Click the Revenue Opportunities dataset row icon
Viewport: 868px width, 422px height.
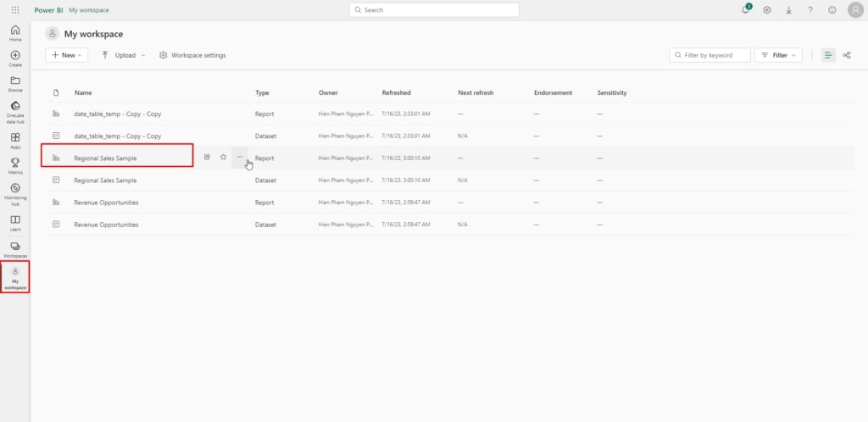56,224
